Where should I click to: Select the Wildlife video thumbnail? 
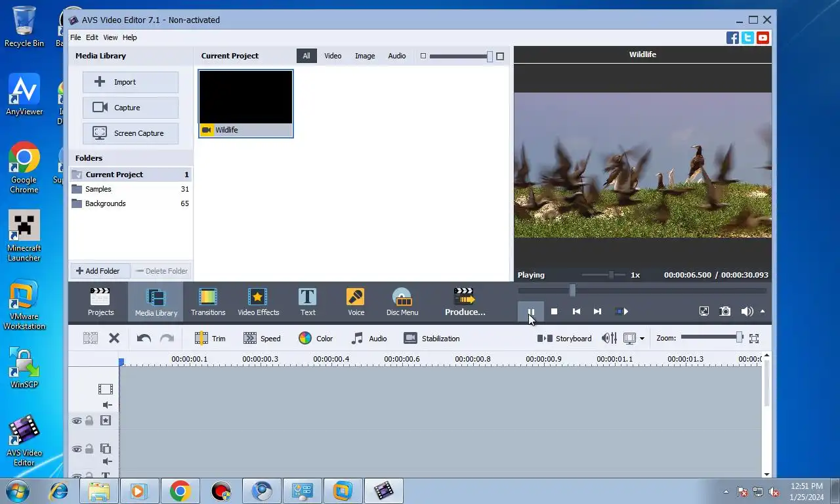pos(246,104)
